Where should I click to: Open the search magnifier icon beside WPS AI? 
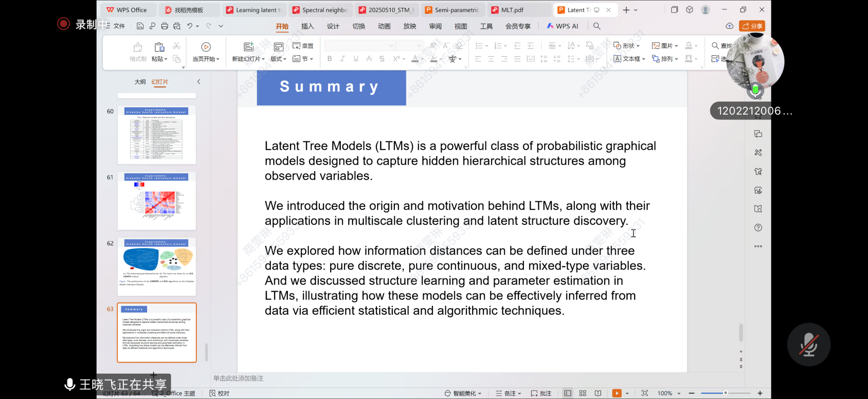click(597, 26)
